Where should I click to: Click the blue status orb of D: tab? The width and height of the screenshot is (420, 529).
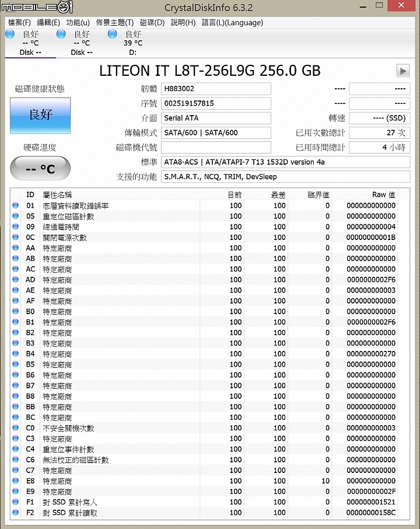tap(113, 34)
